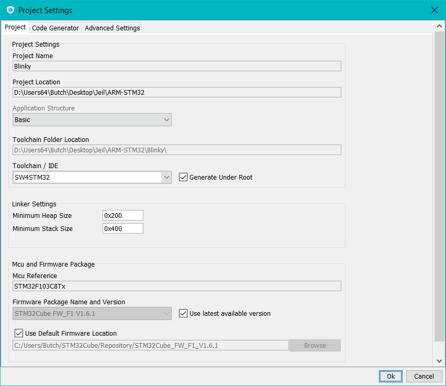446x386 pixels.
Task: Click the Project Location path field
Action: [177, 92]
